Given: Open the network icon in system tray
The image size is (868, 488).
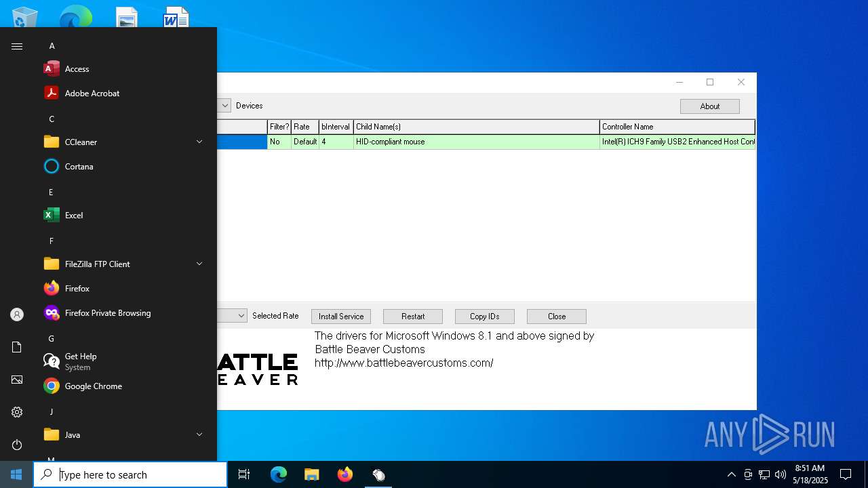Looking at the screenshot, I should tap(764, 474).
